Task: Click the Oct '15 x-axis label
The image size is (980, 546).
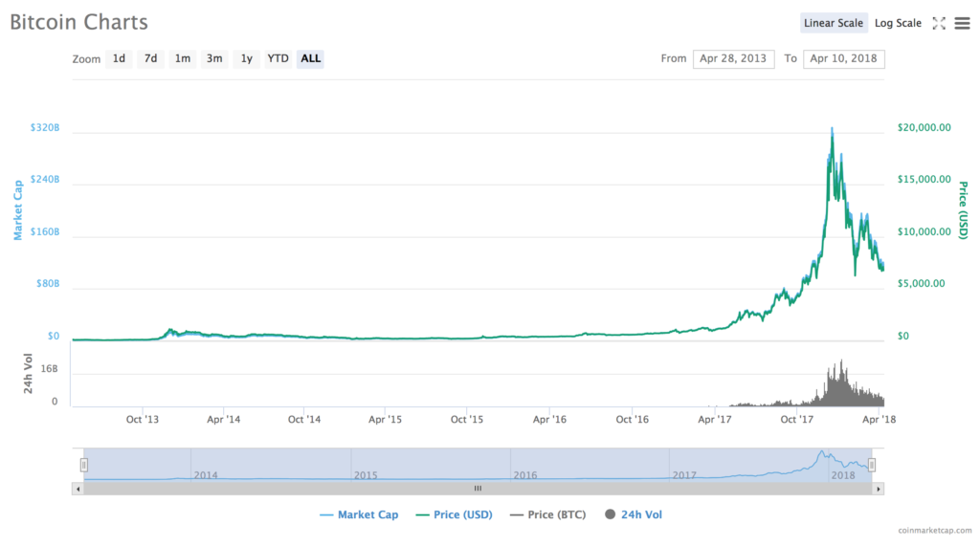Action: (467, 419)
